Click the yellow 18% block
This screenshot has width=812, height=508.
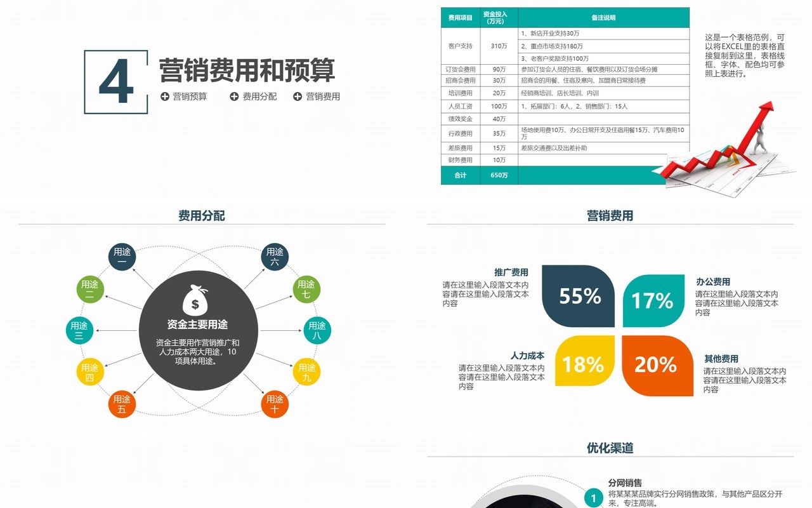point(585,361)
